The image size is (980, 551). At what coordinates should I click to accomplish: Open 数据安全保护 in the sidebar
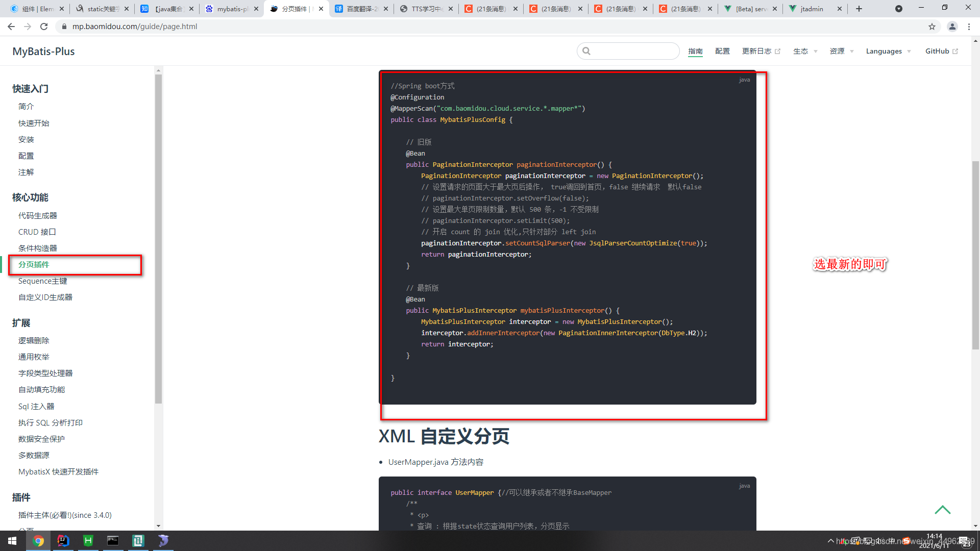coord(42,439)
